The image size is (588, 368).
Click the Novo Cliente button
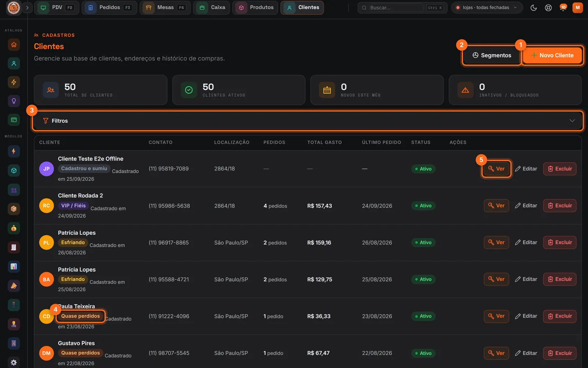552,55
